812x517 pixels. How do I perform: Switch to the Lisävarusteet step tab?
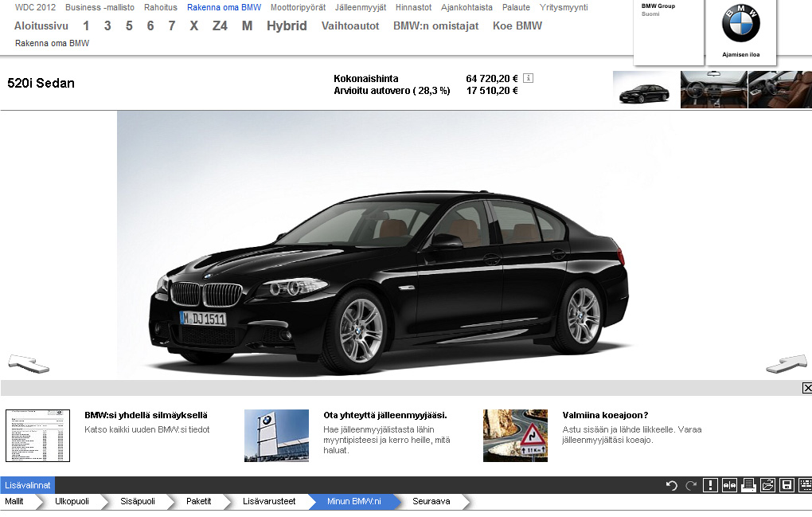click(269, 502)
